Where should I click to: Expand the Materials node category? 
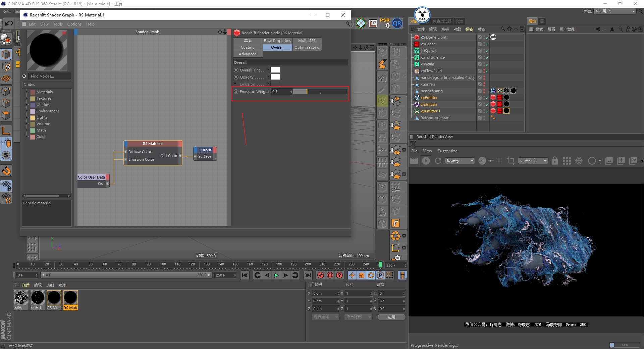[27, 92]
